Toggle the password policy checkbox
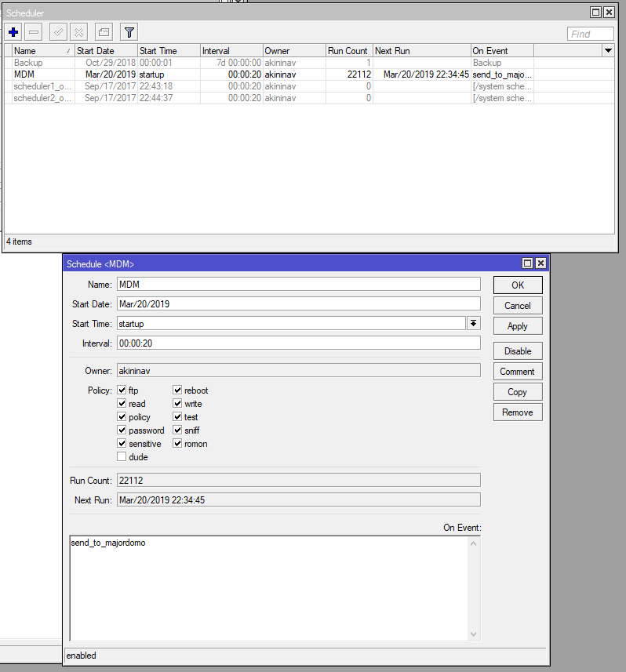626x672 pixels. 122,430
